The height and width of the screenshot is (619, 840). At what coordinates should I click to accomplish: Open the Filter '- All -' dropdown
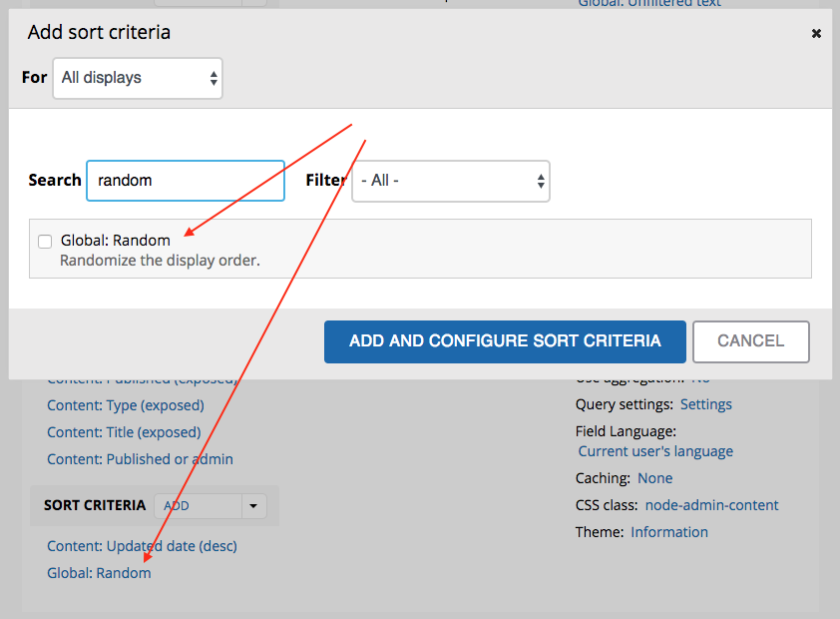[450, 181]
